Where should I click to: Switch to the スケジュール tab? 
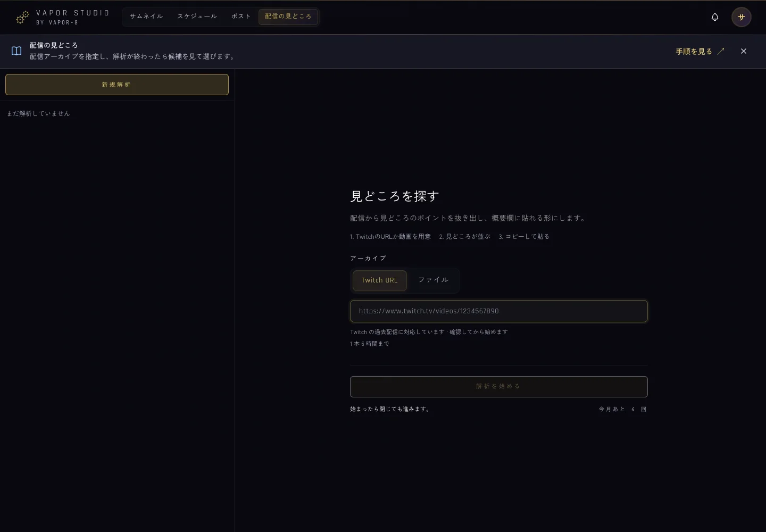pos(197,16)
